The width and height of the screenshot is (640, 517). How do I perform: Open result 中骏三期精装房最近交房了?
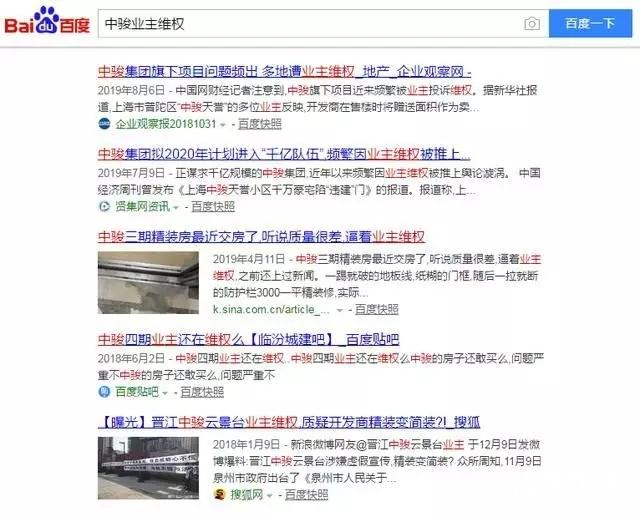click(261, 237)
